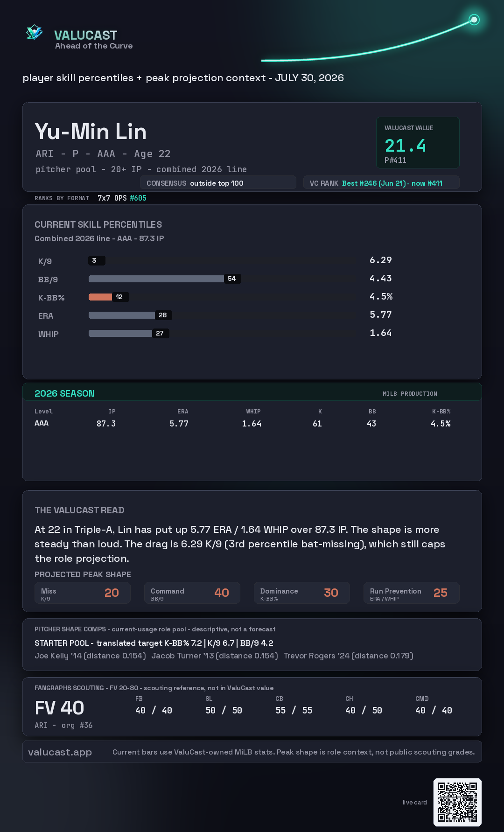Click the 7x7 OPS #605 format rank
The height and width of the screenshot is (832, 504).
[x=122, y=198]
